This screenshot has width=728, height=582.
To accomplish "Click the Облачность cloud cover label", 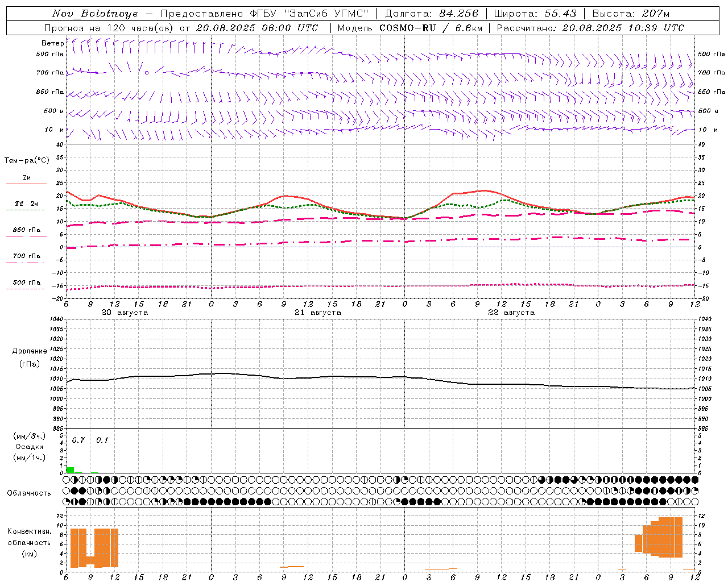I will [29, 493].
